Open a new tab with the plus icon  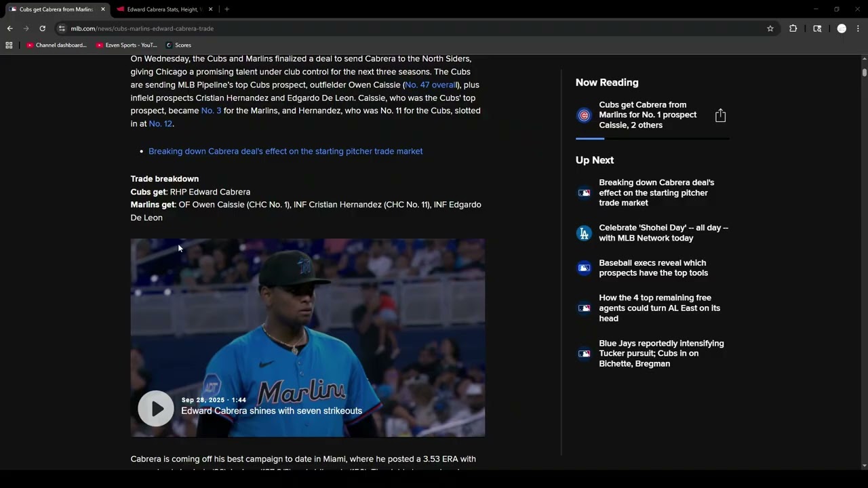(226, 9)
